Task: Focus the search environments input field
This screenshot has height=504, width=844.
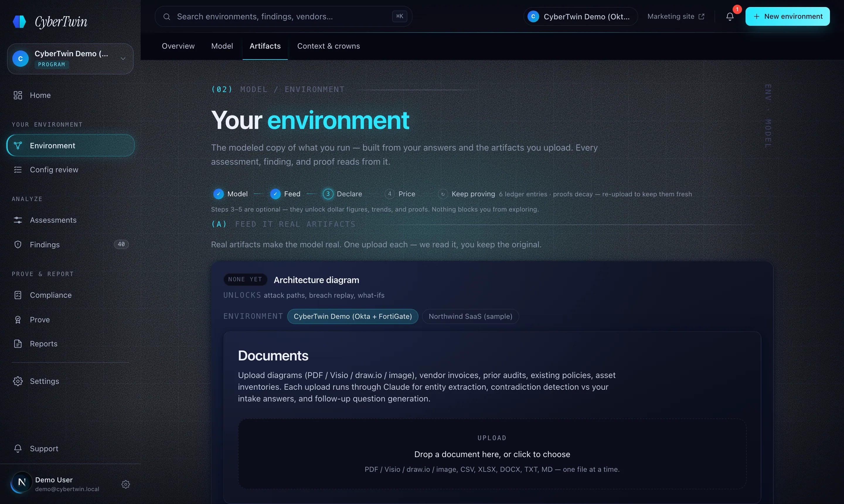Action: (x=284, y=17)
